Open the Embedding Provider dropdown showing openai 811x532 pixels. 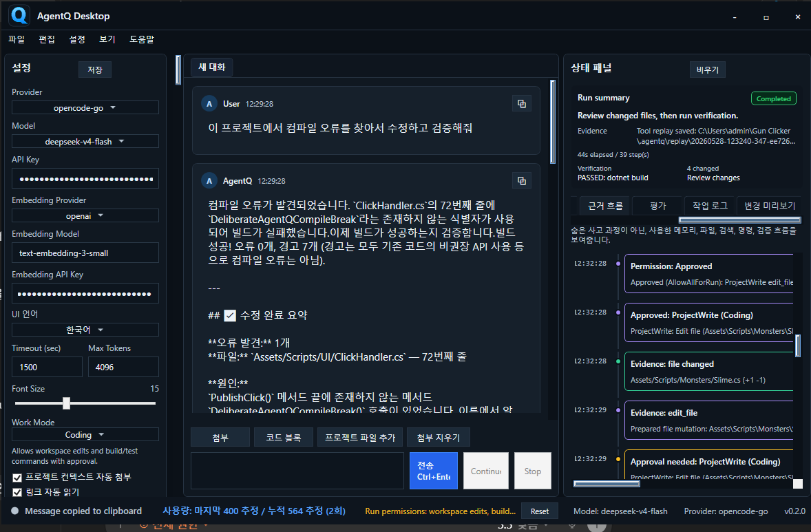click(x=85, y=215)
